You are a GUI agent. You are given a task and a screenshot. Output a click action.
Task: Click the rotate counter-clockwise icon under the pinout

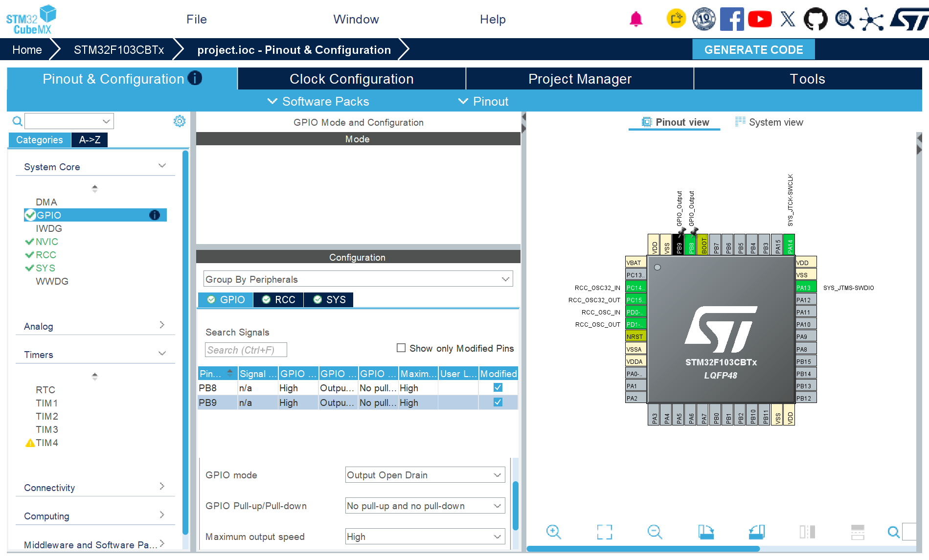(757, 532)
